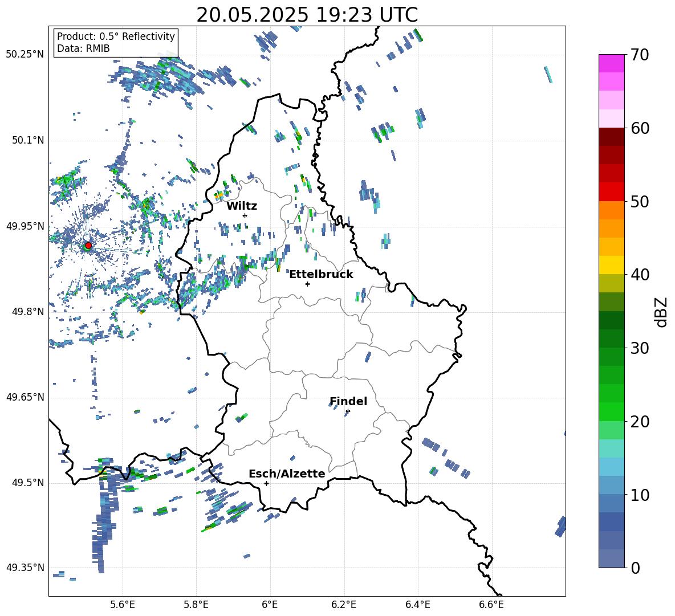Click the 50.1°N latitude label
675x616 pixels.
click(x=28, y=141)
